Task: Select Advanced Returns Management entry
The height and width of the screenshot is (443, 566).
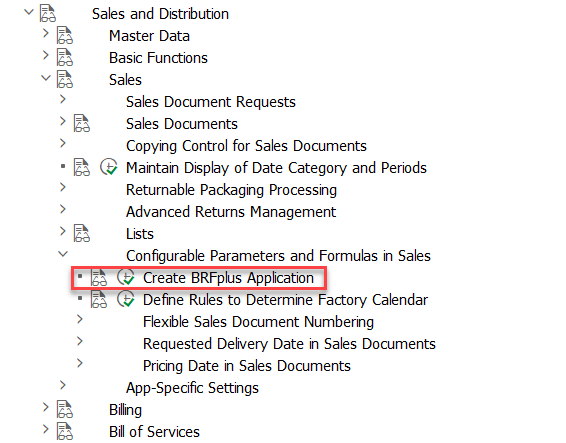Action: 231,212
